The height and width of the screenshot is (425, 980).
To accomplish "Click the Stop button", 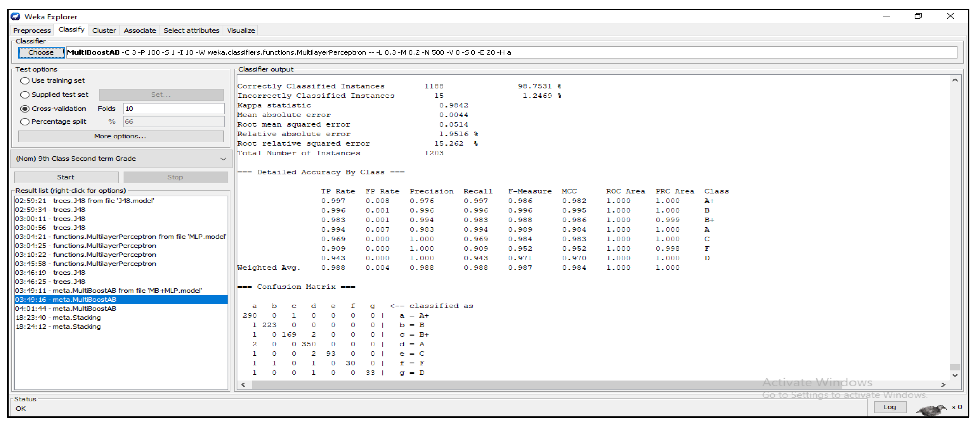I will [x=175, y=177].
